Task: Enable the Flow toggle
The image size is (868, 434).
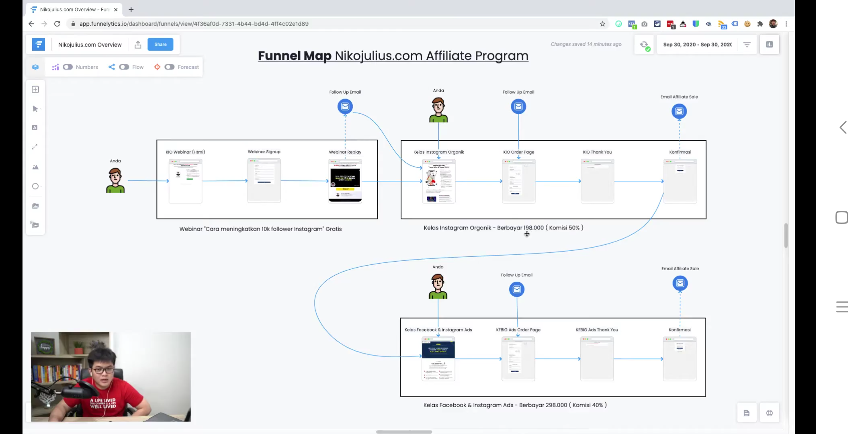Action: 124,67
